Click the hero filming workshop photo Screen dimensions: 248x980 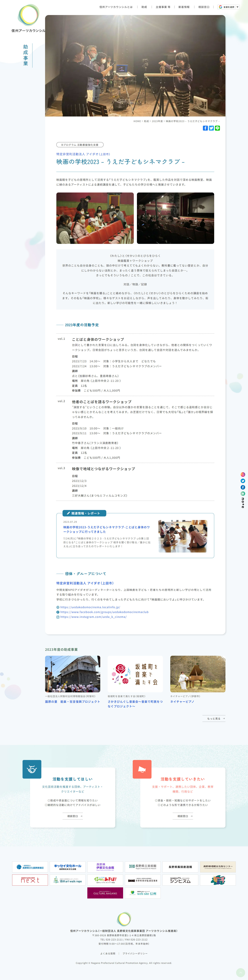[x=135, y=66]
